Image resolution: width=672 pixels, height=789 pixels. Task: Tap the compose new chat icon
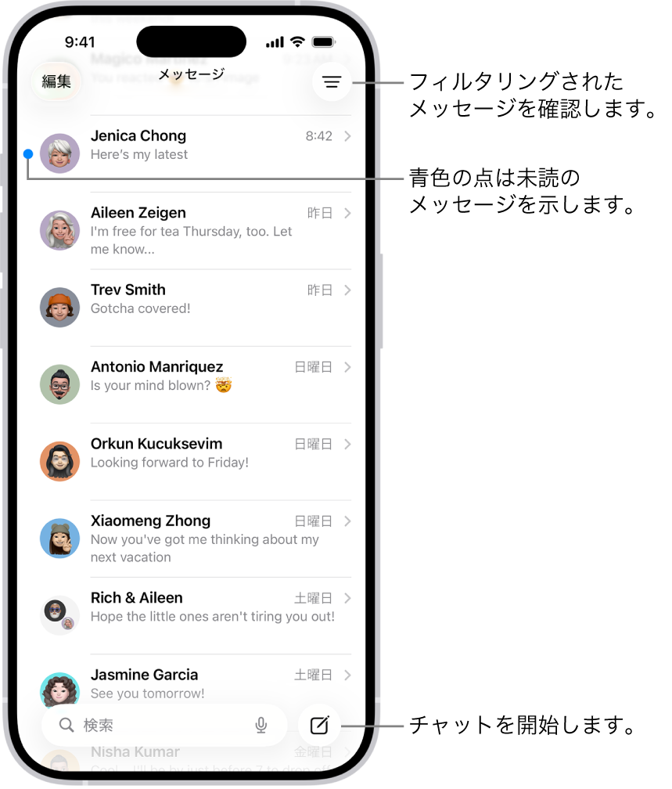coord(319,725)
